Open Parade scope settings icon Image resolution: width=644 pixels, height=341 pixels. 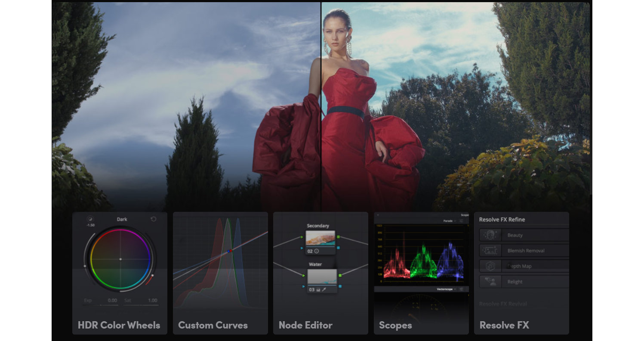coord(461,221)
